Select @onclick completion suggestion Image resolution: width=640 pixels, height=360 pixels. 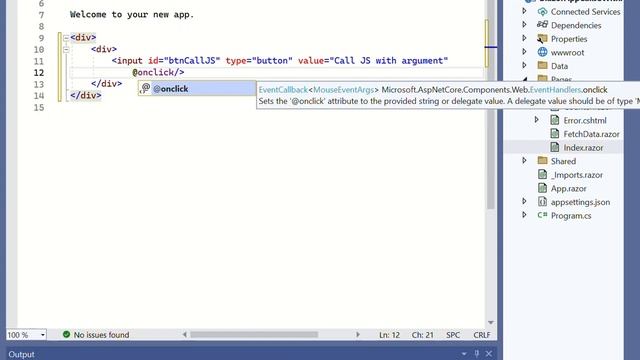(x=197, y=89)
